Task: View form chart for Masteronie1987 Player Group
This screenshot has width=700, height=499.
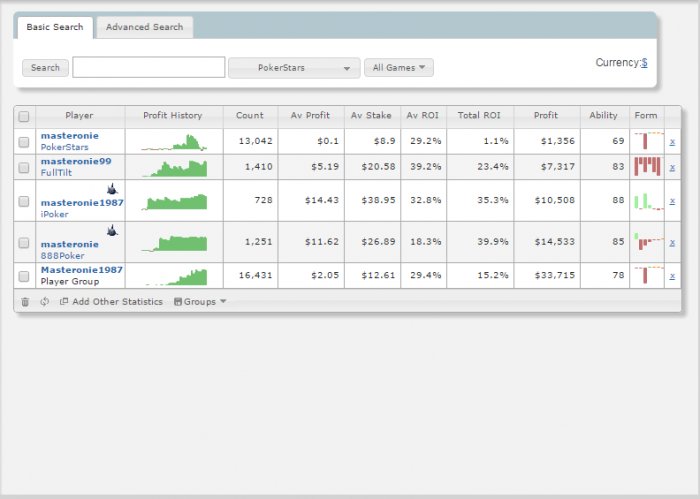Action: [649, 275]
